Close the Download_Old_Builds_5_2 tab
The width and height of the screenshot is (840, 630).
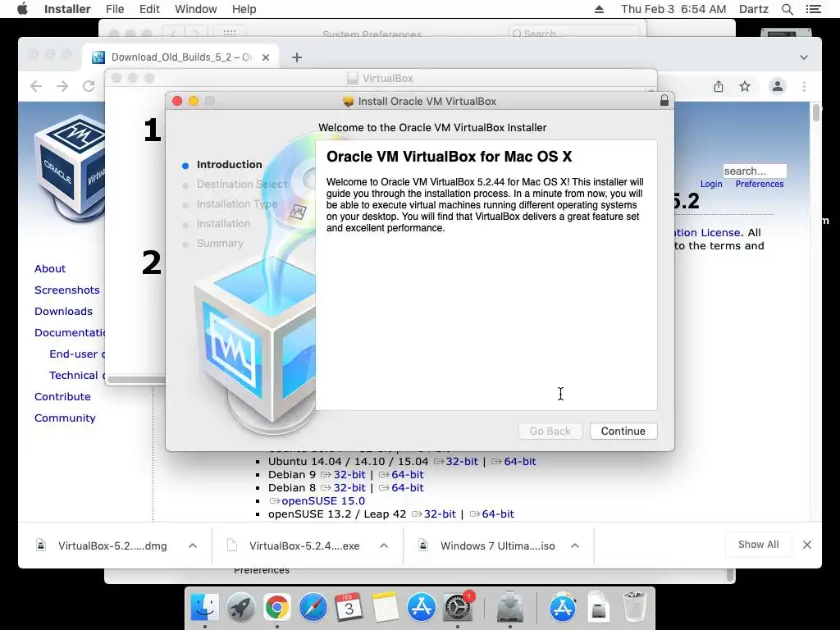pos(266,57)
